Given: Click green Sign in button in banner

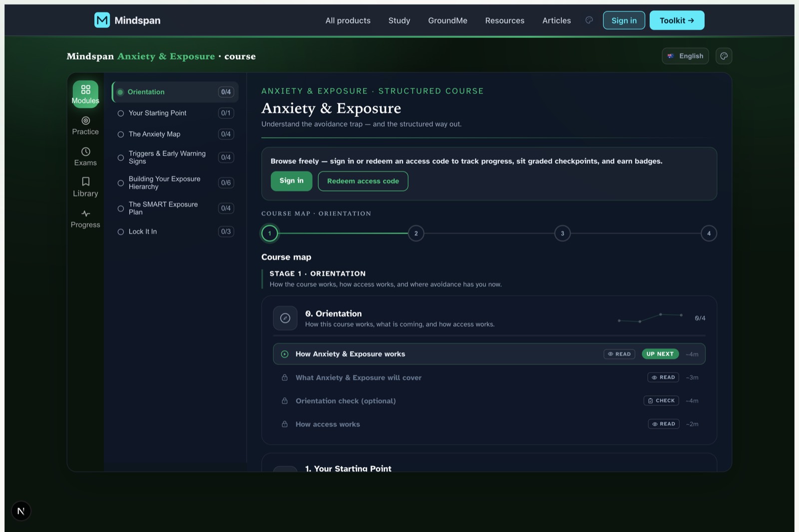Looking at the screenshot, I should pyautogui.click(x=291, y=181).
